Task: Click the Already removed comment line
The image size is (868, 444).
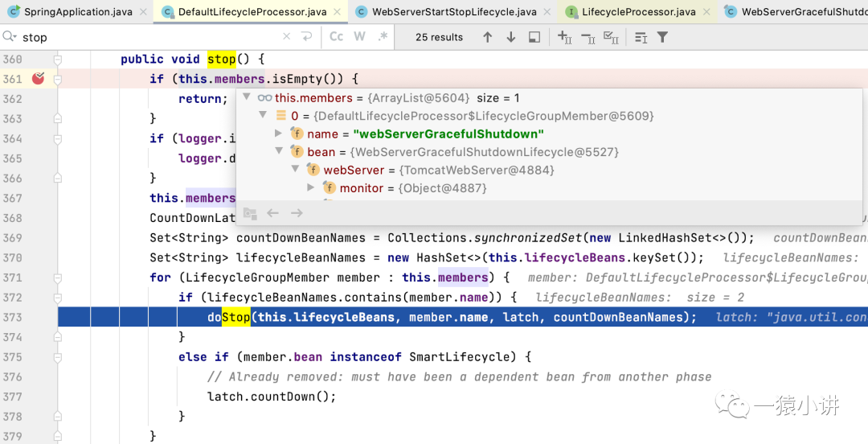Action: click(x=459, y=377)
